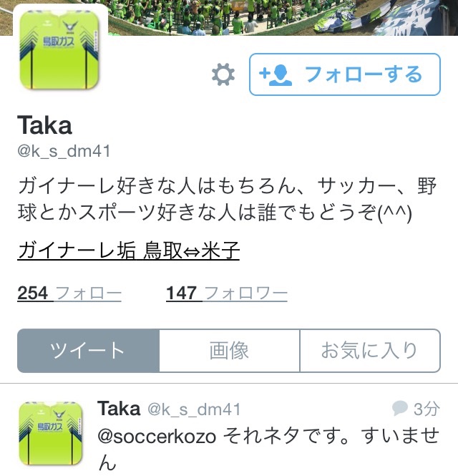Image resolution: width=458 pixels, height=476 pixels.
Task: Click the conversation bubble icon on tweet
Action: [x=399, y=408]
